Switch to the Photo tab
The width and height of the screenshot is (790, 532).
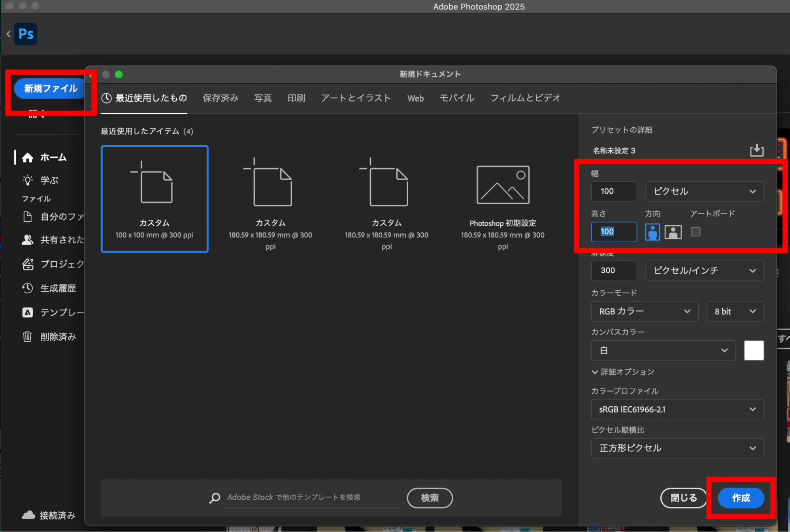click(x=263, y=98)
